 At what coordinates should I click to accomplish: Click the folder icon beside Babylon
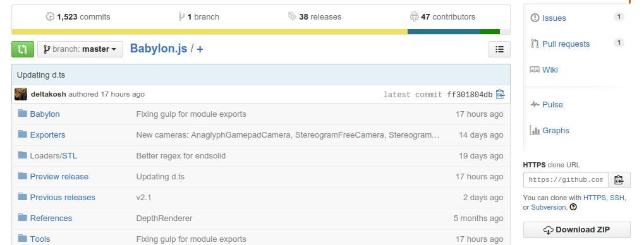pos(23,113)
